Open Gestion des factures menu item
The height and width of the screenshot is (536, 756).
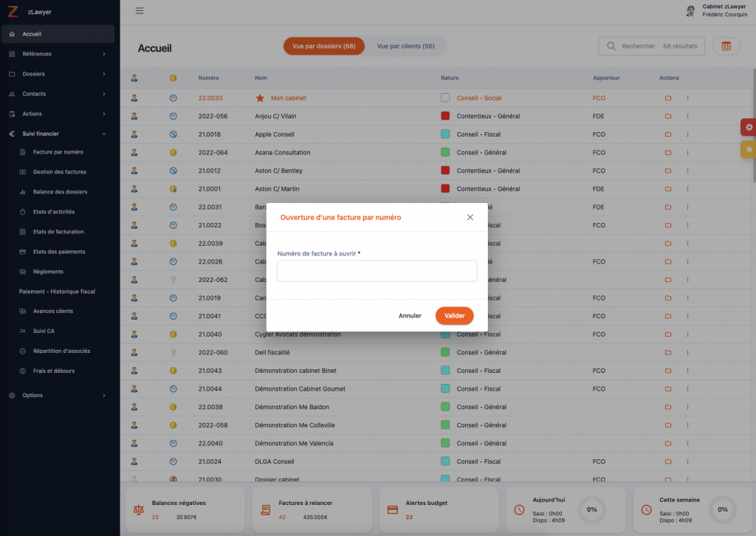click(x=60, y=172)
